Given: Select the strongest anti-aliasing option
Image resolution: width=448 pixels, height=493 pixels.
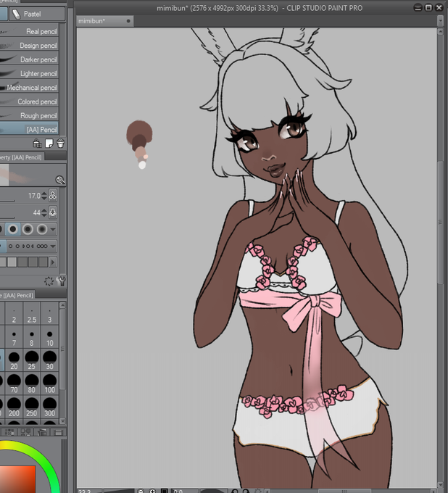Looking at the screenshot, I should (42, 229).
